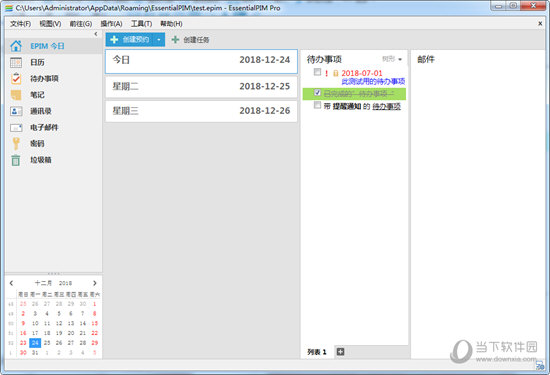Viewport: 550px width, 375px height.
Task: Open the 通讯录 contacts icon in sidebar
Action: pos(16,111)
